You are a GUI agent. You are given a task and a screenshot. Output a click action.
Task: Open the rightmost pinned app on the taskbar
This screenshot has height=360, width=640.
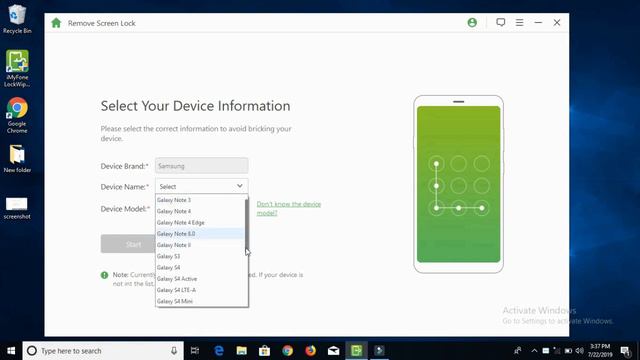pyautogui.click(x=379, y=351)
